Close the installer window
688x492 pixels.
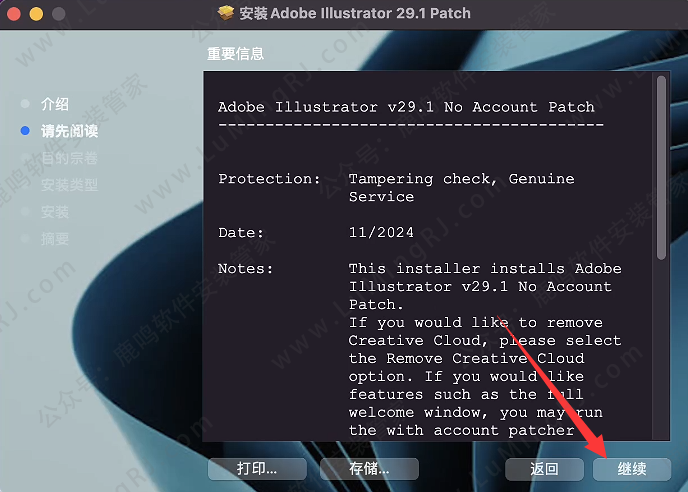pyautogui.click(x=16, y=14)
